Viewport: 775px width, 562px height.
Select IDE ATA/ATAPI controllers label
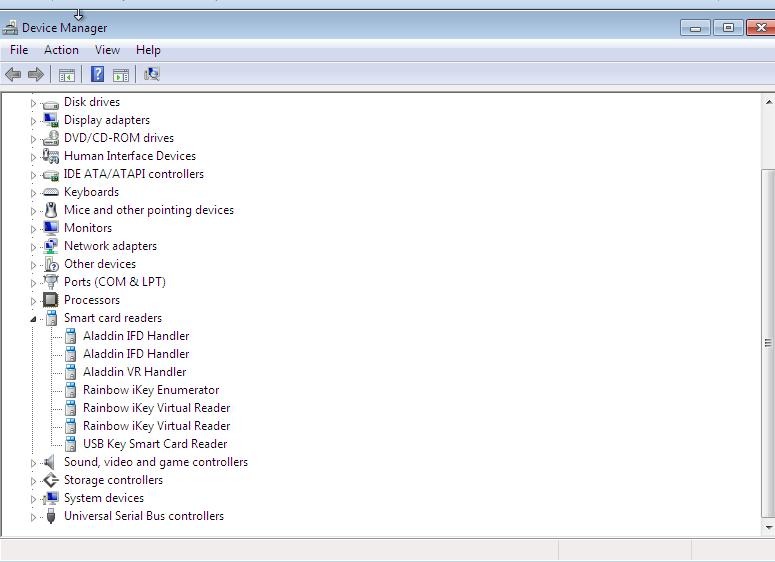click(x=133, y=174)
